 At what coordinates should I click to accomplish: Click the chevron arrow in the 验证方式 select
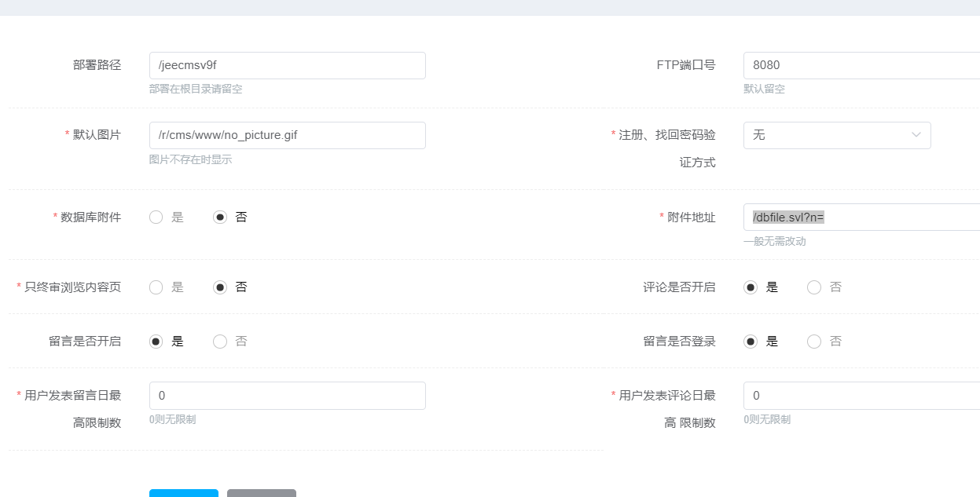click(916, 135)
